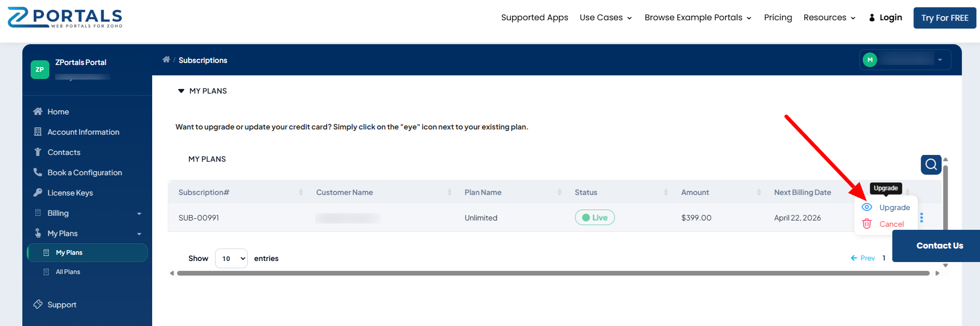Click the red trash Cancel icon
Image resolution: width=980 pixels, height=326 pixels.
pos(866,224)
